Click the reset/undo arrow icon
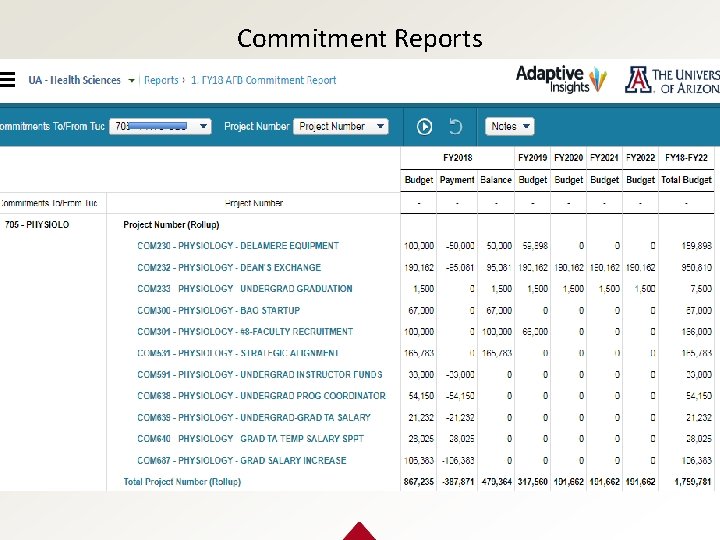The width and height of the screenshot is (720, 540). [455, 126]
